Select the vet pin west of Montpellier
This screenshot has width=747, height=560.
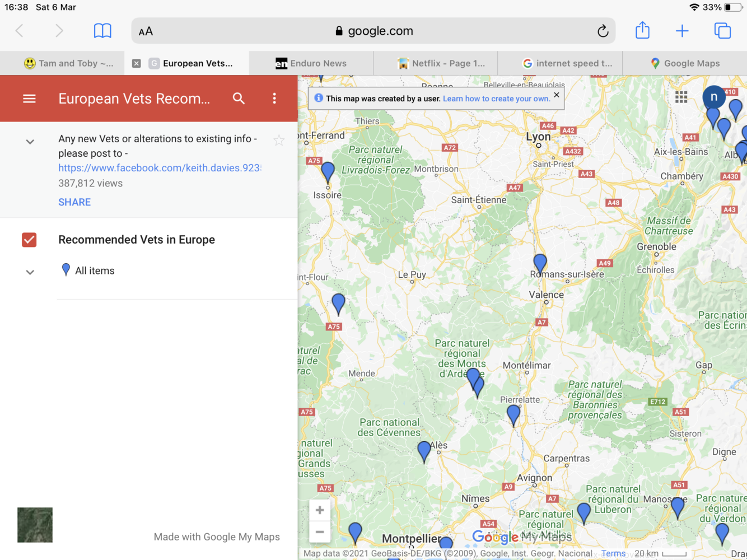click(355, 533)
